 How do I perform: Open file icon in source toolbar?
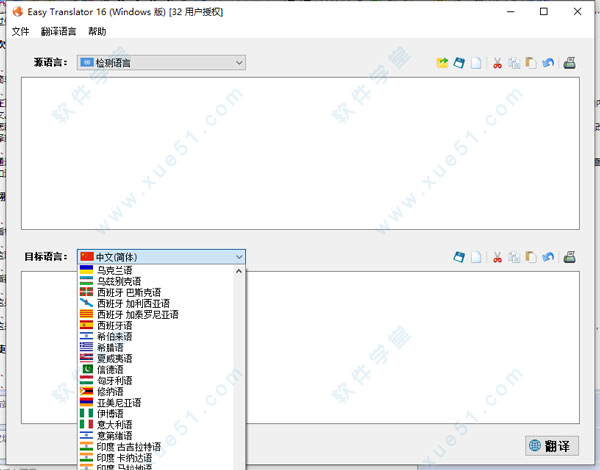442,63
